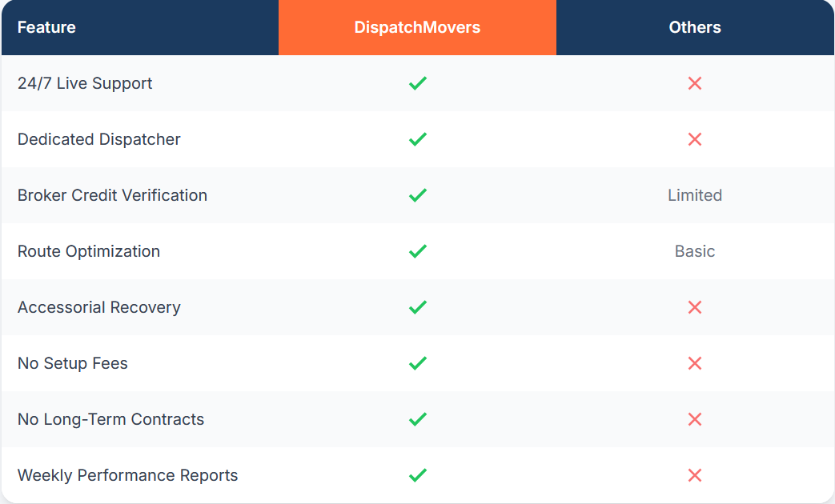Image resolution: width=835 pixels, height=504 pixels.
Task: Click green checkmark for No Long-Term Contracts
Action: point(417,419)
